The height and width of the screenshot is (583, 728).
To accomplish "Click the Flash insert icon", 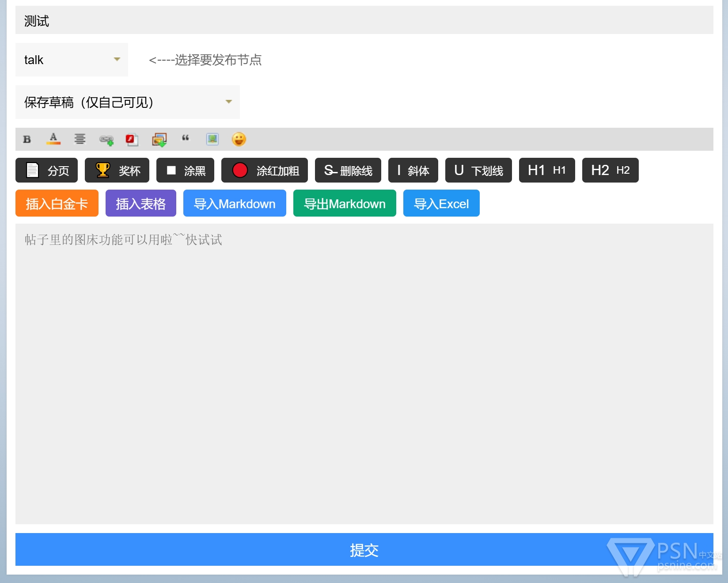I will click(x=132, y=140).
